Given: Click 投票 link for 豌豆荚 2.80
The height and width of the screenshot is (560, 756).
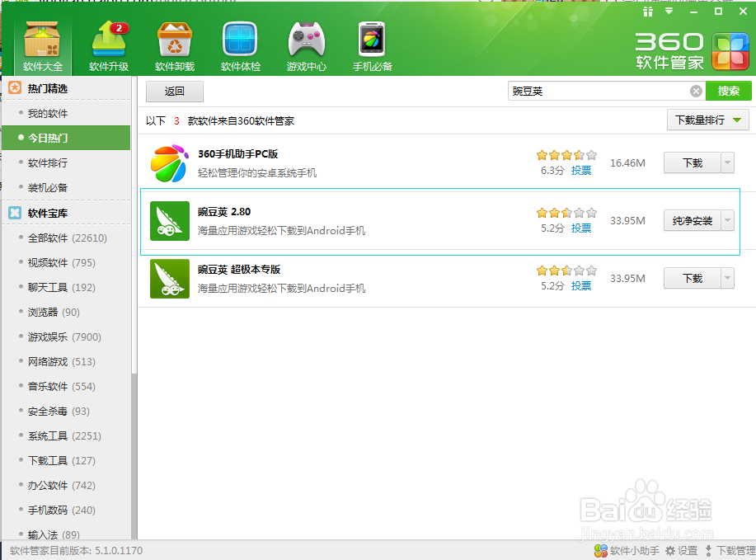Looking at the screenshot, I should (581, 228).
